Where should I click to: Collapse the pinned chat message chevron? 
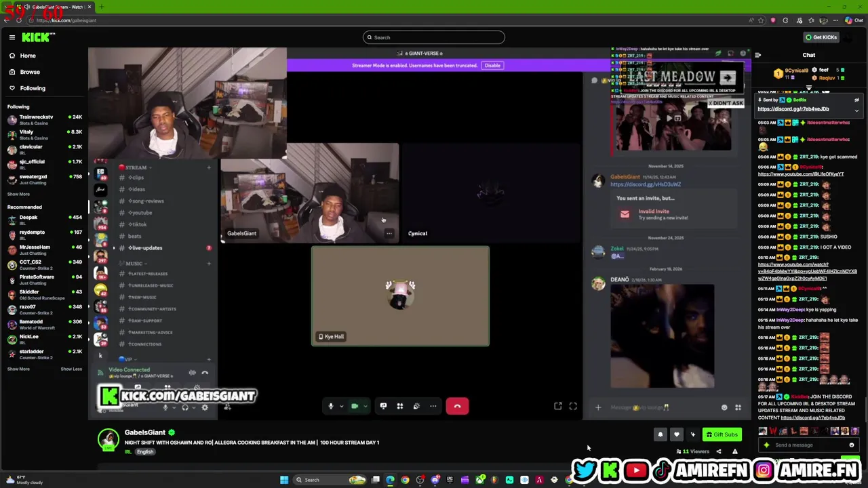pos(856,110)
